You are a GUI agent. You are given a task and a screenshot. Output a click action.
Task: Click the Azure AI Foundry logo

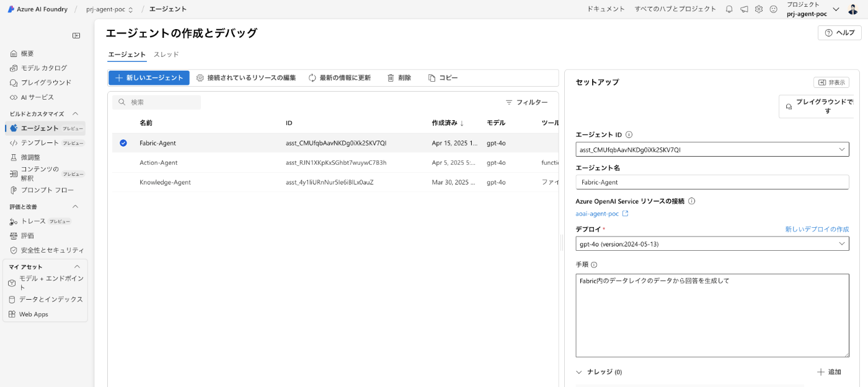point(37,9)
